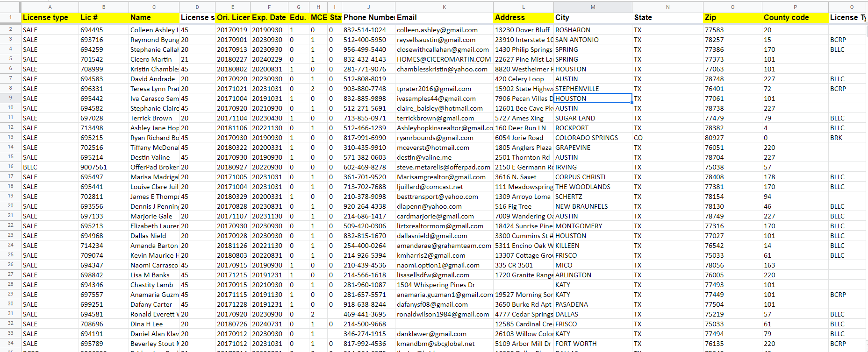Click the row 16 number header
Image resolution: width=868 pixels, height=352 pixels.
(x=10, y=167)
